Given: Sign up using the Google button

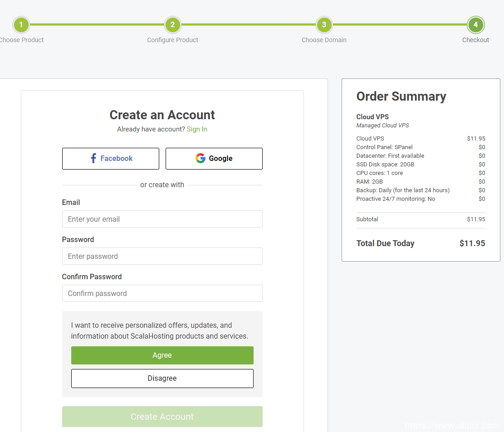Looking at the screenshot, I should [x=214, y=159].
